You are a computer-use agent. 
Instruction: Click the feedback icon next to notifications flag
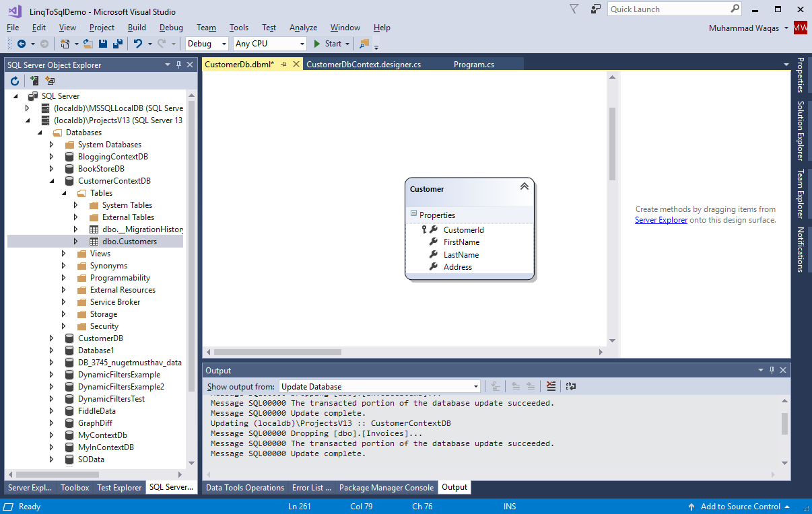[595, 9]
